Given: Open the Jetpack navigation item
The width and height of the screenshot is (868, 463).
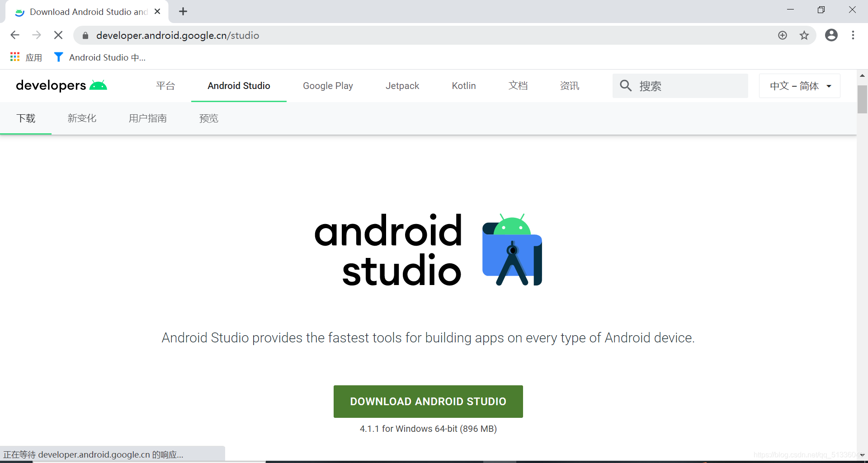Looking at the screenshot, I should click(402, 86).
